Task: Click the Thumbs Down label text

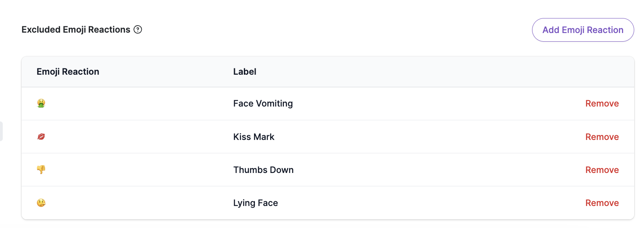Action: pos(263,170)
